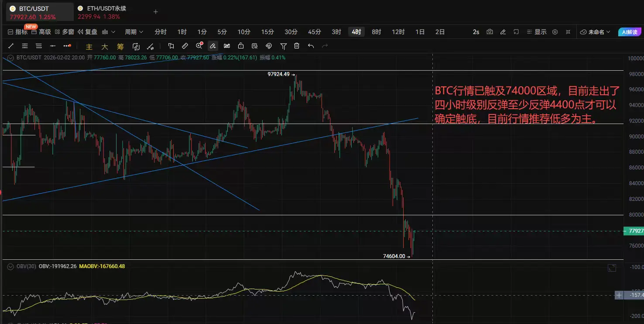
Task: Select the horizontal price line tool
Action: tap(53, 46)
